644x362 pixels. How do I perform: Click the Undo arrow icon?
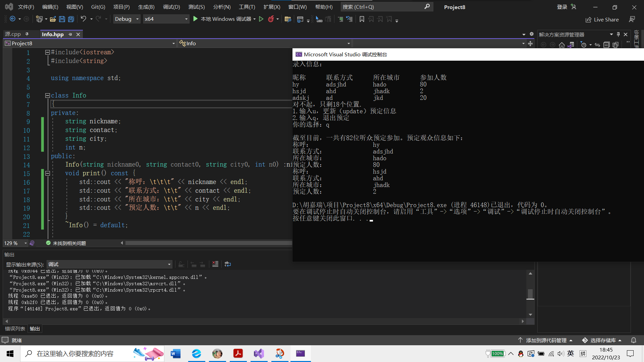click(x=83, y=19)
